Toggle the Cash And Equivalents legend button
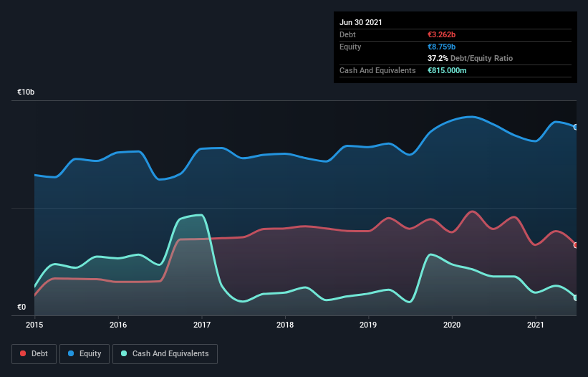The width and height of the screenshot is (588, 377). [x=165, y=354]
